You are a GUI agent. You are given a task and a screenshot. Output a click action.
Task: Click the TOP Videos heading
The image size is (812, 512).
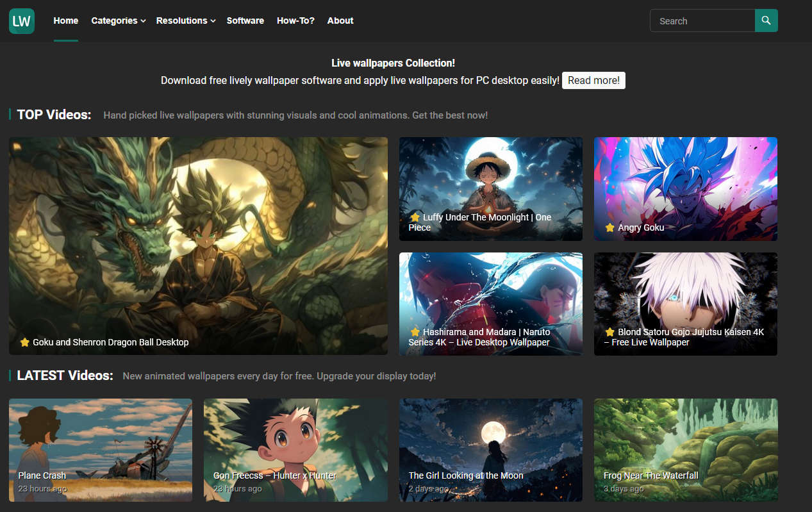pyautogui.click(x=54, y=115)
